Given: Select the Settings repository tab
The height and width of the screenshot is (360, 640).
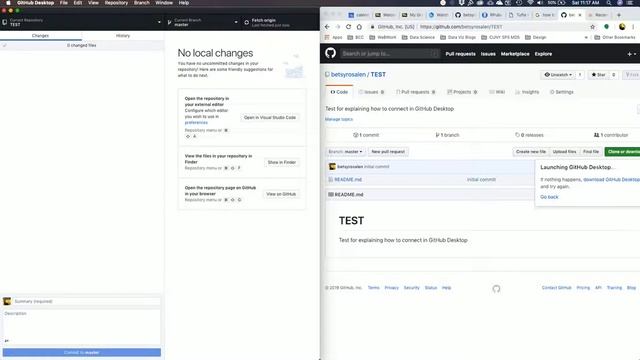Looking at the screenshot, I should click(562, 92).
